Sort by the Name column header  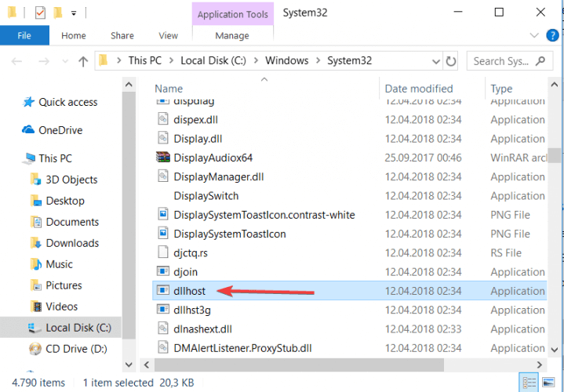coord(169,89)
